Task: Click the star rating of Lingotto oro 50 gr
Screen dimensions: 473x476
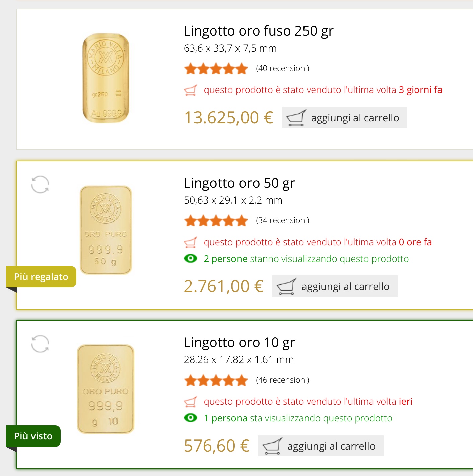Action: pyautogui.click(x=216, y=221)
